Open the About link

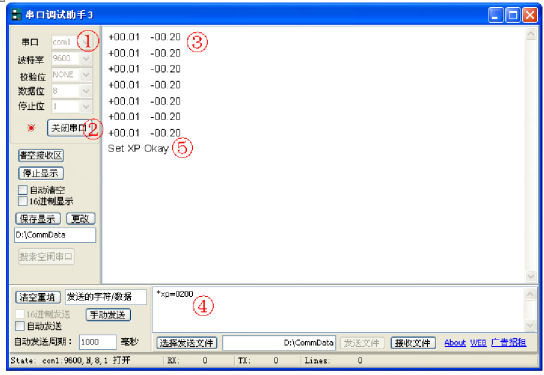click(455, 343)
